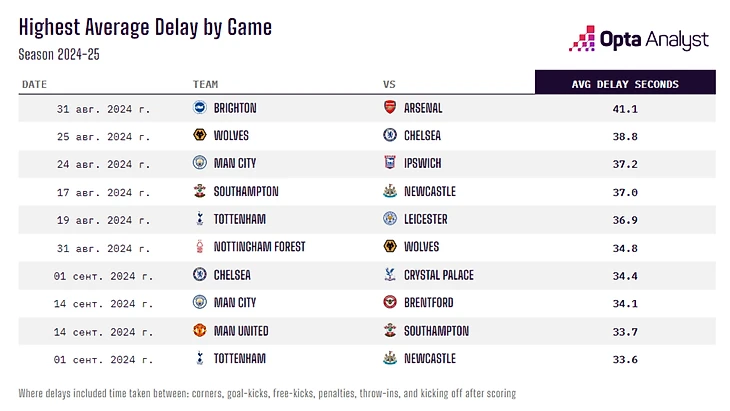Click the Leicester club crest
The height and width of the screenshot is (411, 730).
point(390,219)
